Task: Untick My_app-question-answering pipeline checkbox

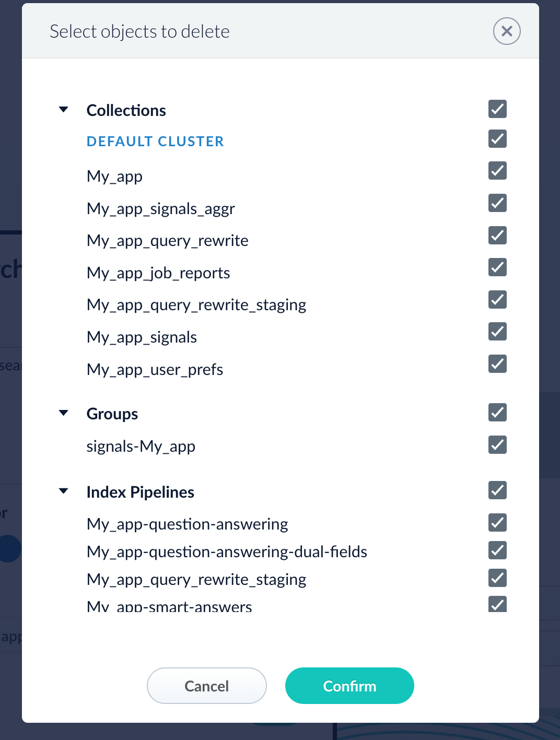Action: [x=497, y=523]
